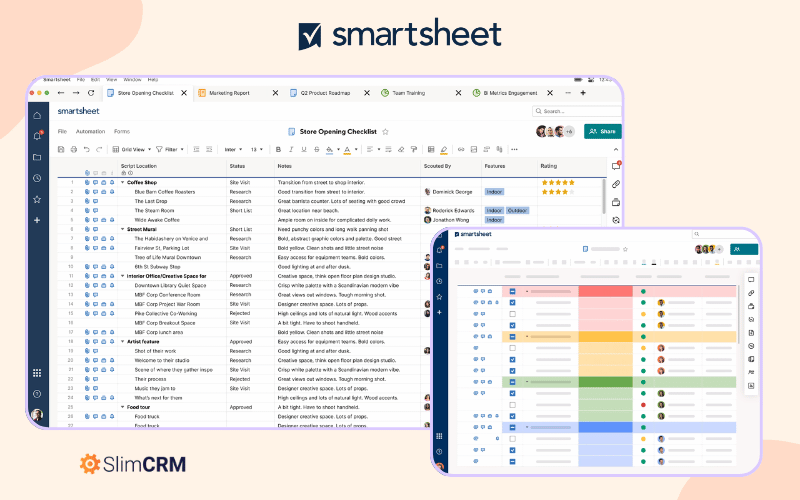Click the Insert hyperlink icon in toolbar
Viewport: 800px width, 500px height.
click(461, 149)
